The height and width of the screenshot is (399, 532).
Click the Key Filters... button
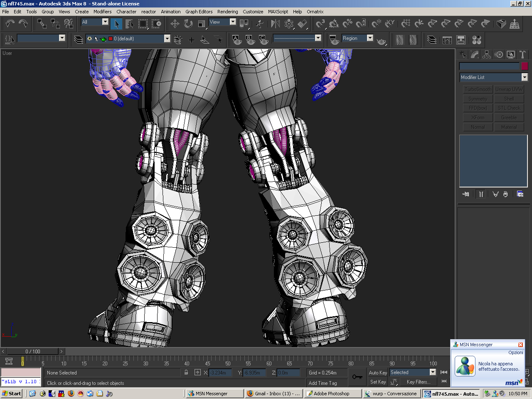point(418,382)
